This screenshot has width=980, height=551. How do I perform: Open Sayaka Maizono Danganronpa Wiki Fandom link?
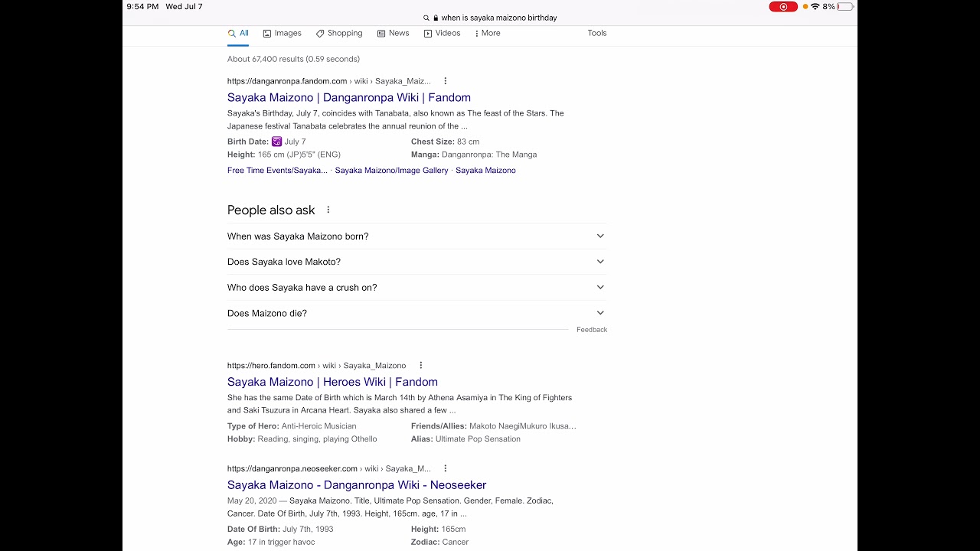click(349, 97)
